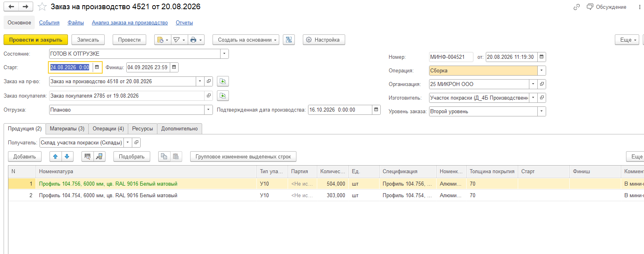Open the print menu icon

(x=196, y=40)
